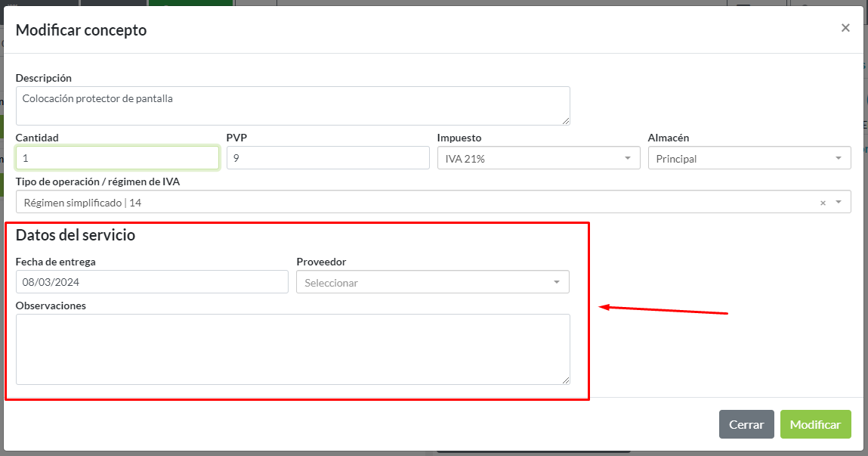This screenshot has width=868, height=456.
Task: Clear the Régimen simplificado selection
Action: pos(823,203)
